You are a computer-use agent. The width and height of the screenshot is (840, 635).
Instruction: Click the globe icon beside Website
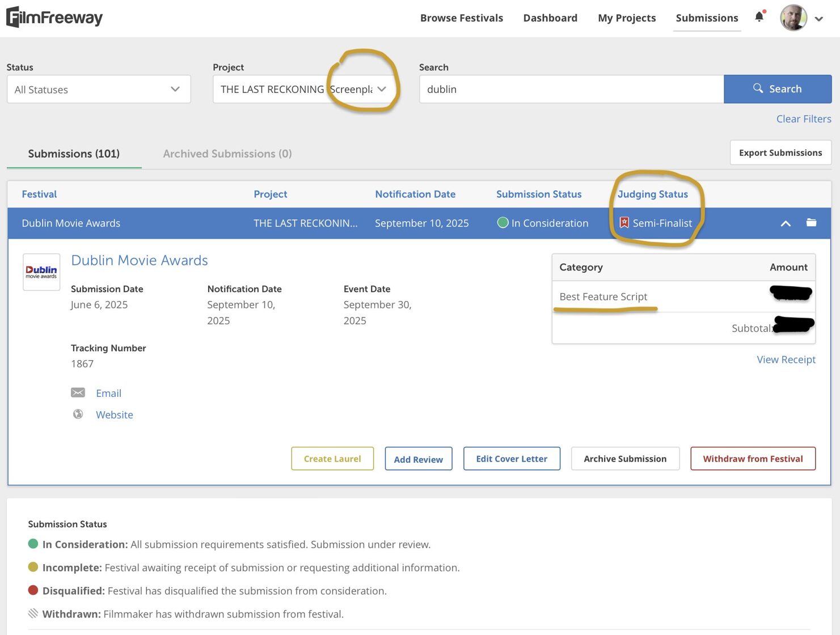pyautogui.click(x=78, y=414)
